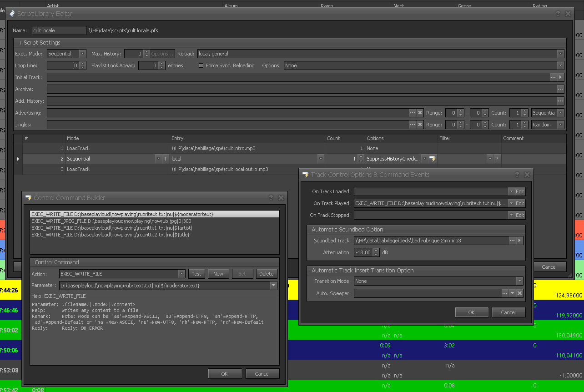Adjust the Advertising Count stepper

[524, 113]
